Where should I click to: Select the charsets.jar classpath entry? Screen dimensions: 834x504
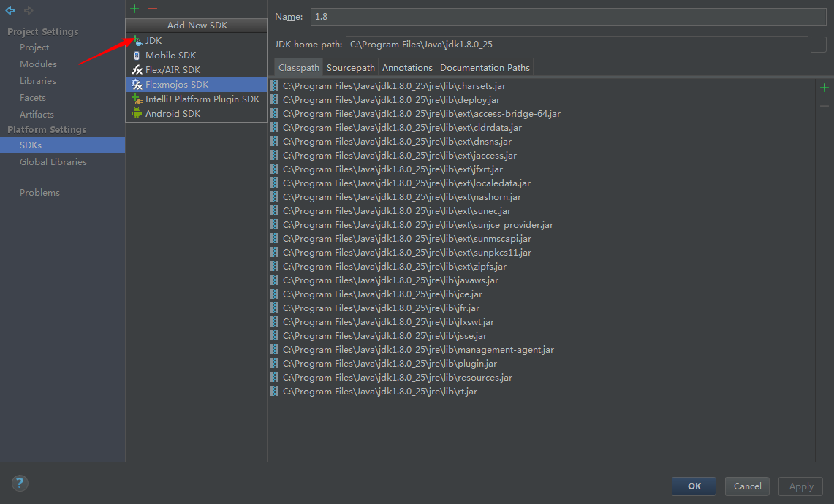coord(388,85)
